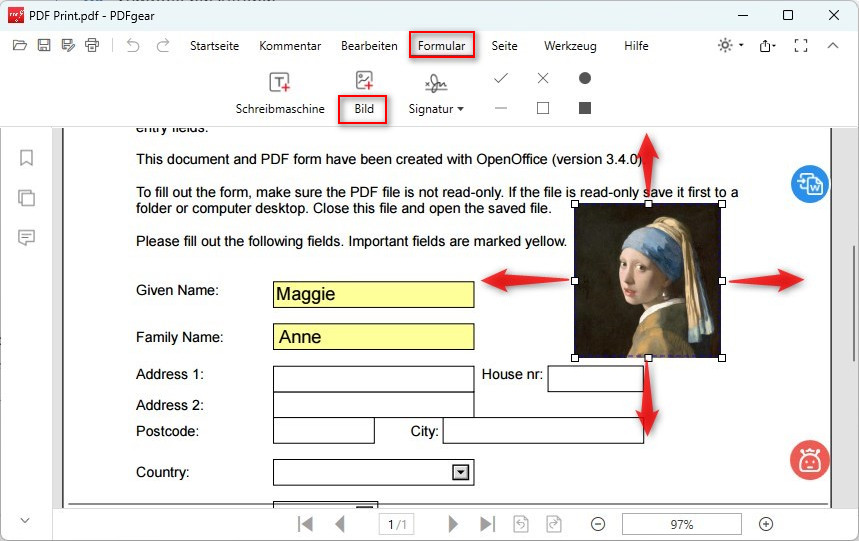859x541 pixels.
Task: Open the comments side panel
Action: 26,237
